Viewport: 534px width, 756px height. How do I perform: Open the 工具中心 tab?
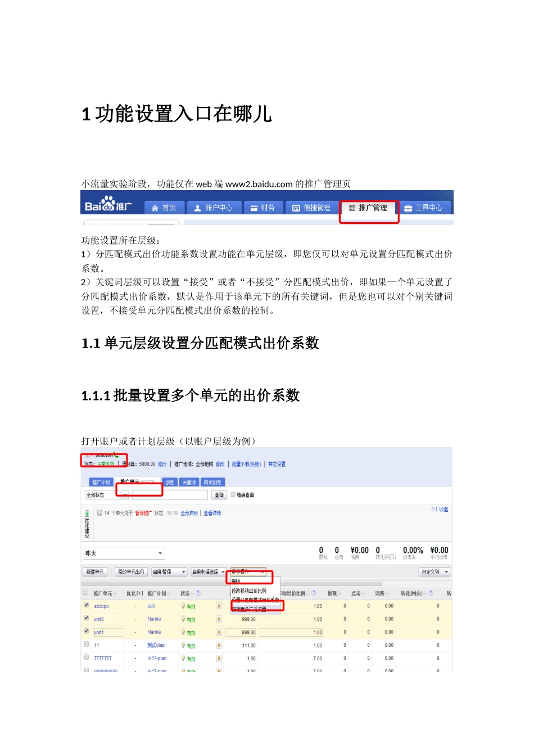[424, 208]
